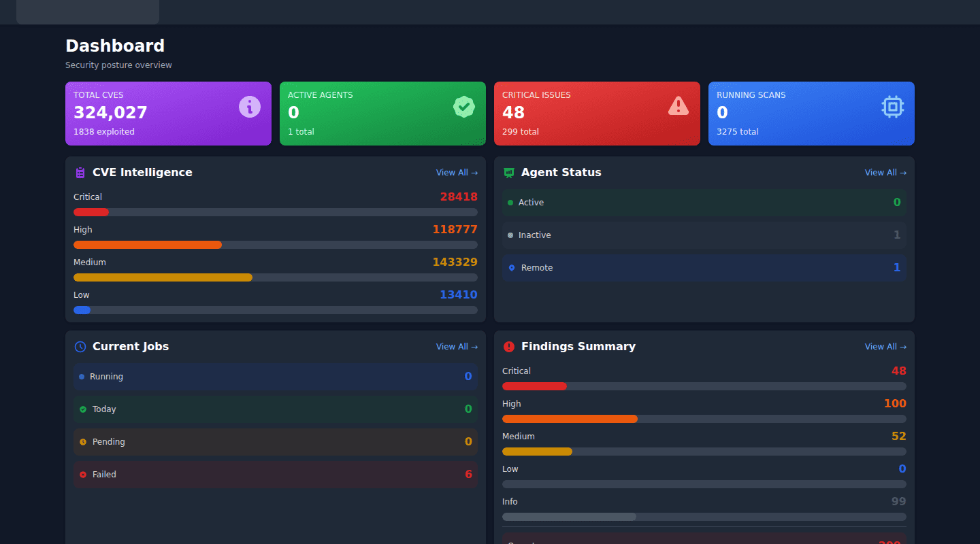
Task: Click the clipboard icon beside CVE Intelligence
Action: click(80, 173)
